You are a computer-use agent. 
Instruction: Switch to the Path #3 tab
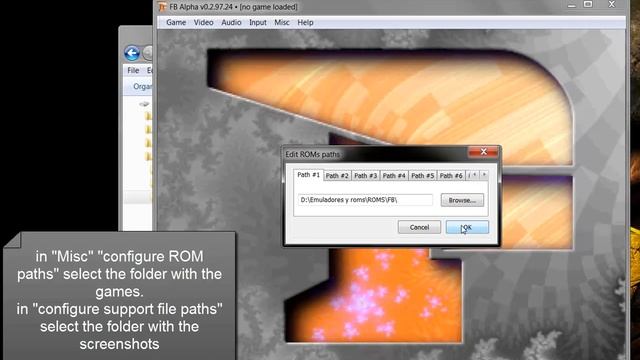pos(365,176)
